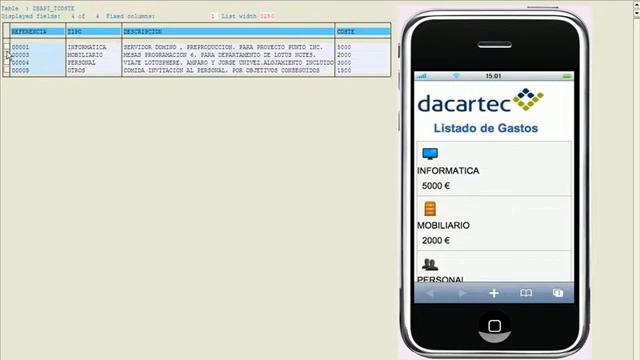640x360 pixels.
Task: Click the Fixed columns value field
Action: coord(212,16)
